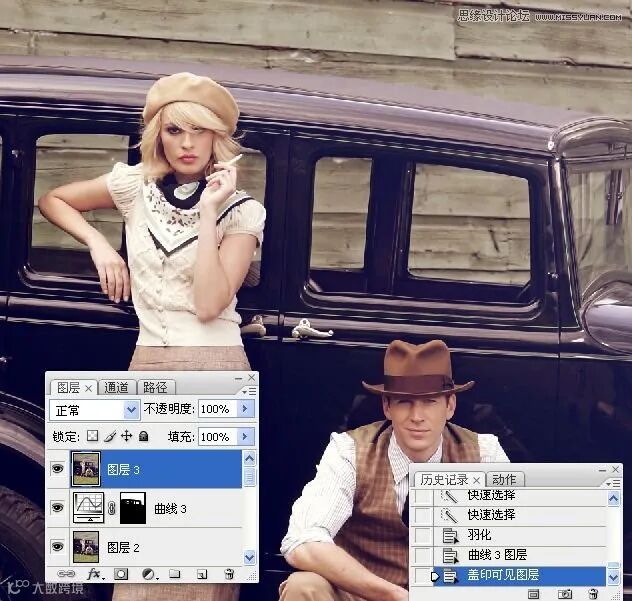
Task: Open the 不透明度 opacity slider arrow
Action: tap(245, 409)
